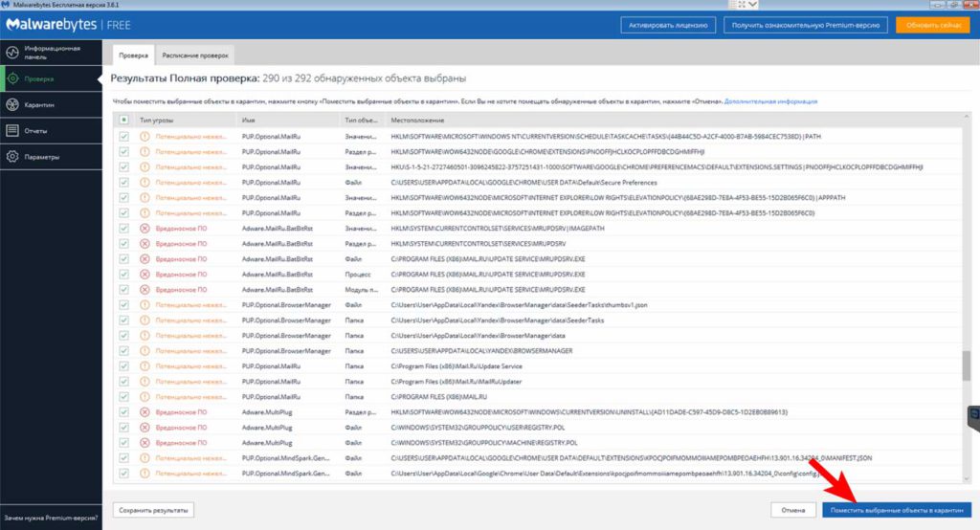Click warning icon of the Secure Preferences row

pos(145,183)
